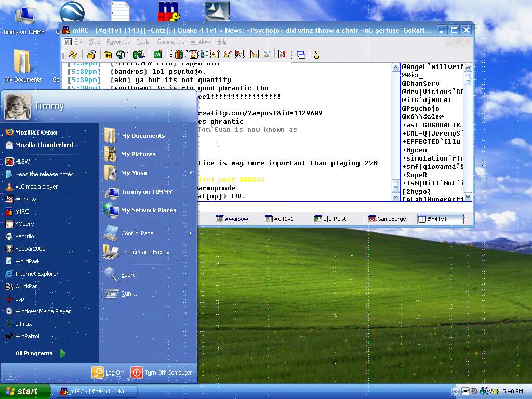Click chat scrollbar up arrow

tap(395, 67)
